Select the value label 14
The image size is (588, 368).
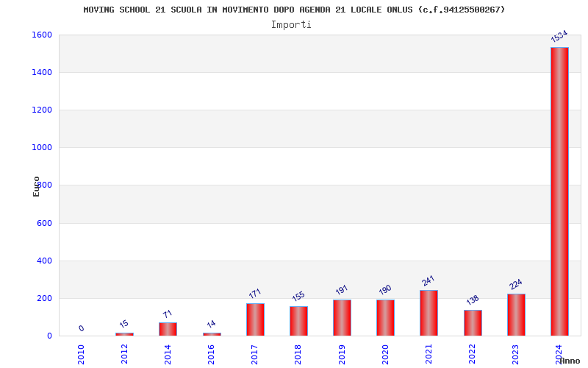211,324
